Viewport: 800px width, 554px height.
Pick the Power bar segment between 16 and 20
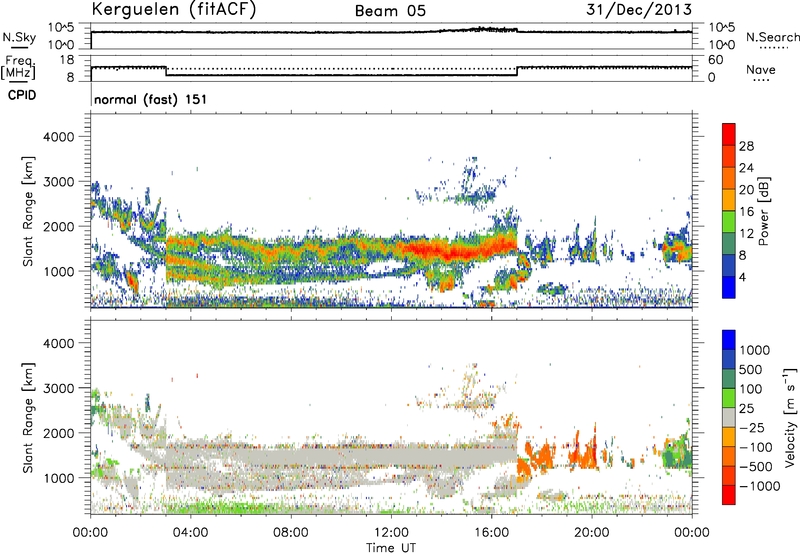tap(729, 200)
